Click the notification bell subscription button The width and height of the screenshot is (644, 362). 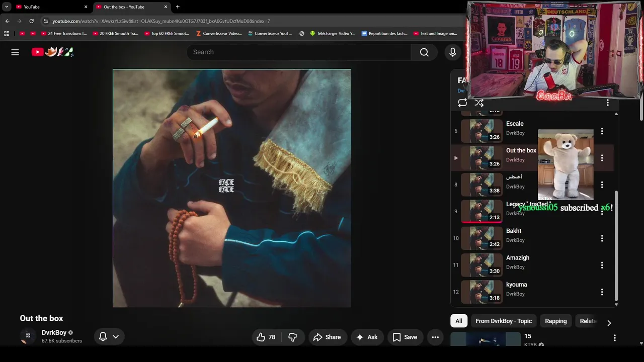coord(103,337)
